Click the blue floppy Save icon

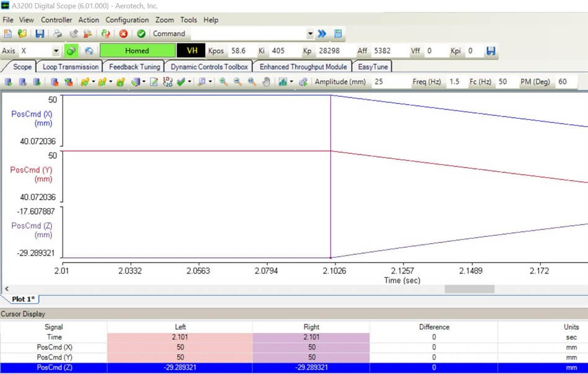pos(40,33)
